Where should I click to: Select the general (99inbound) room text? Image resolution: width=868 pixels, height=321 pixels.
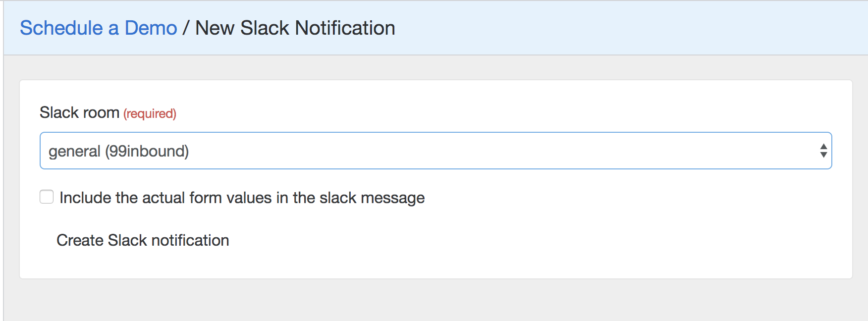(118, 151)
